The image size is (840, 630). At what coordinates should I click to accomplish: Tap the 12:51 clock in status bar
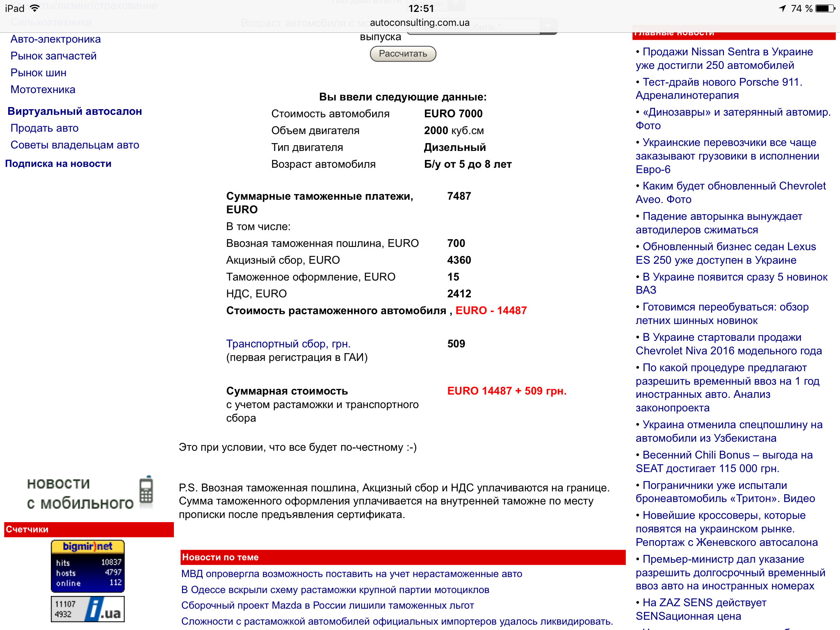click(421, 8)
